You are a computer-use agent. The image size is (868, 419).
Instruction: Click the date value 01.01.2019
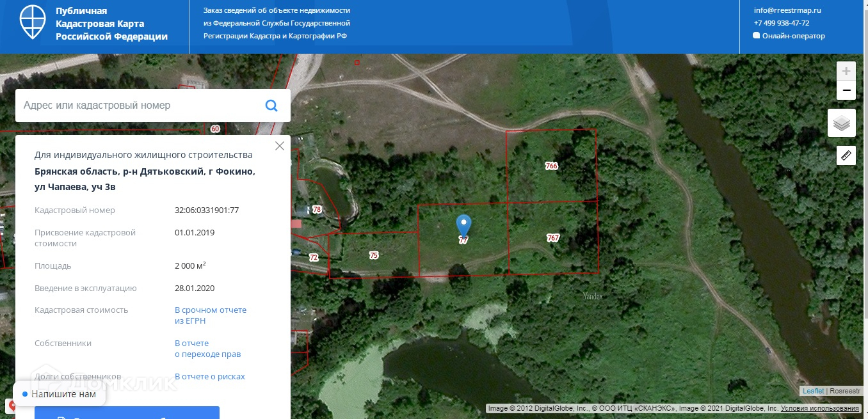pos(195,233)
